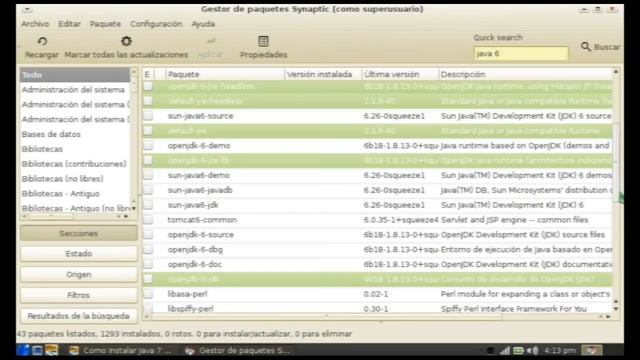Click the Quick search input field
The image size is (640, 360).
coord(521,53)
